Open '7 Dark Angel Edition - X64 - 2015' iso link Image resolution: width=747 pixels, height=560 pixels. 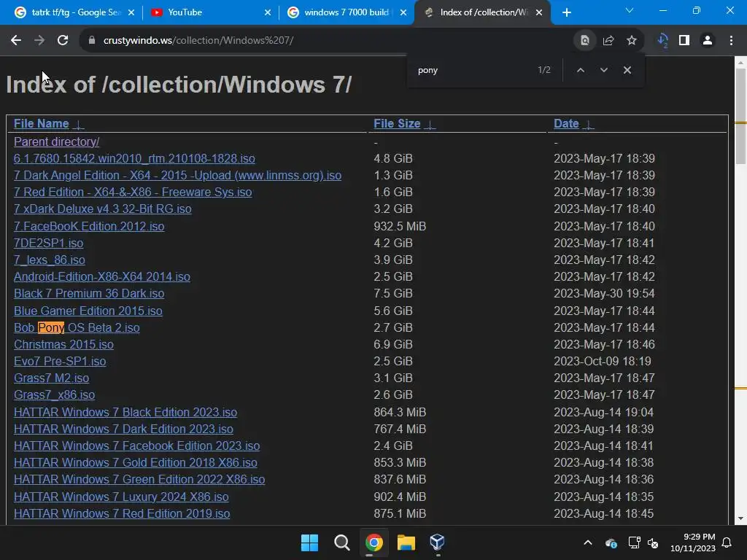tap(178, 175)
